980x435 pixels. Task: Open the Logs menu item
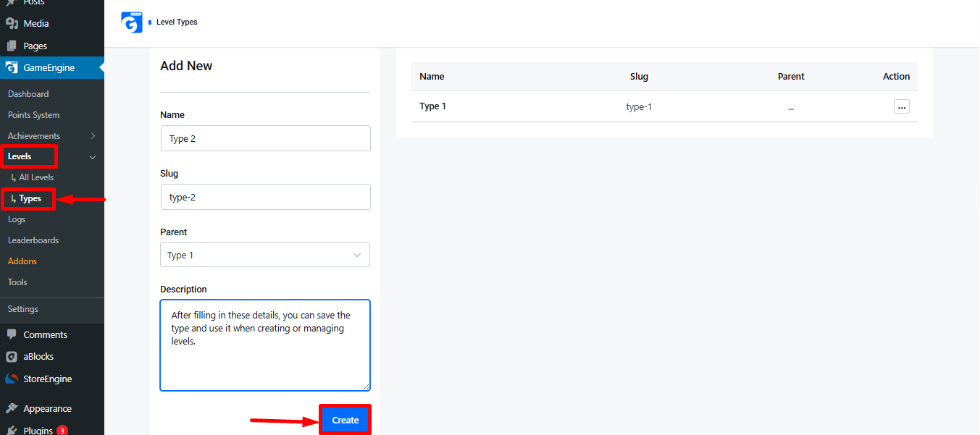tap(17, 219)
